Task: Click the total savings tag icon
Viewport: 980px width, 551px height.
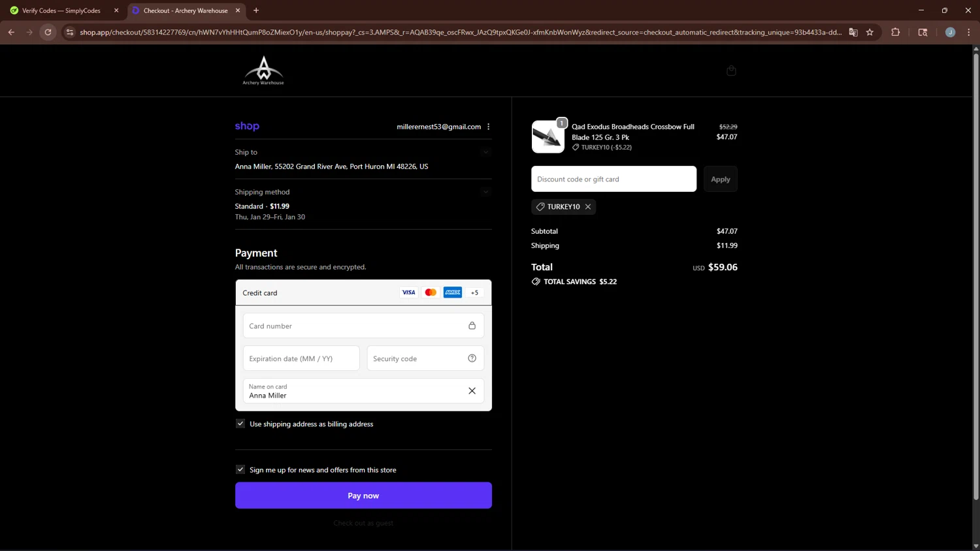Action: (x=536, y=282)
